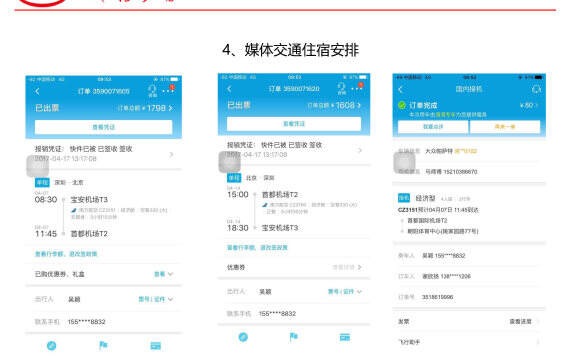Tap the white review button under 订单完成
The height and width of the screenshot is (360, 570).
click(x=433, y=127)
